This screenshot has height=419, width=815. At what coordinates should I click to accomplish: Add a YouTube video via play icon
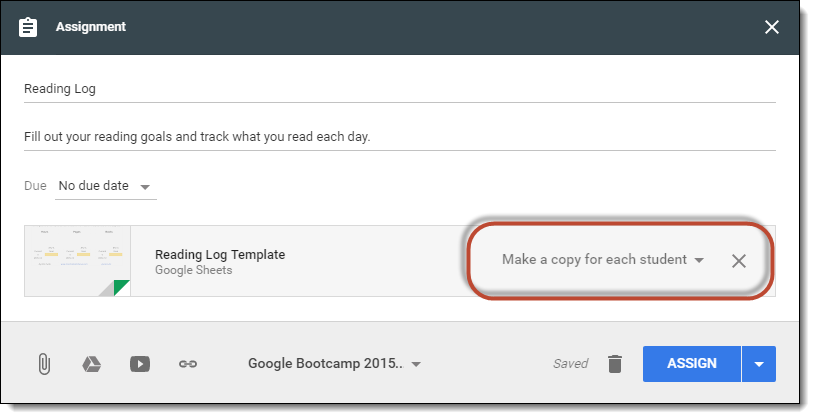click(x=140, y=364)
